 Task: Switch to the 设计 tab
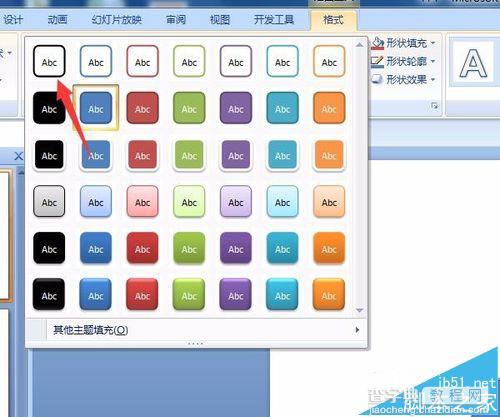[x=12, y=20]
